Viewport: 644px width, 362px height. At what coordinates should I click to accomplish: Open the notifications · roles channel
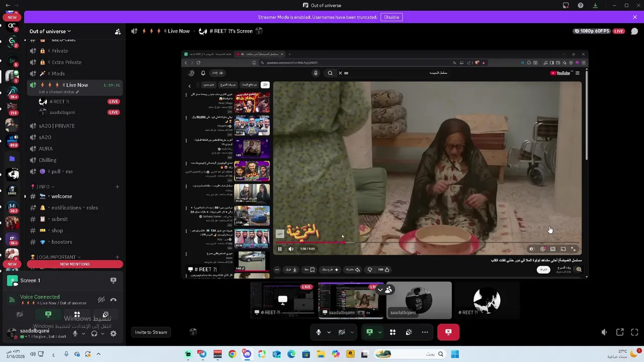tap(75, 208)
